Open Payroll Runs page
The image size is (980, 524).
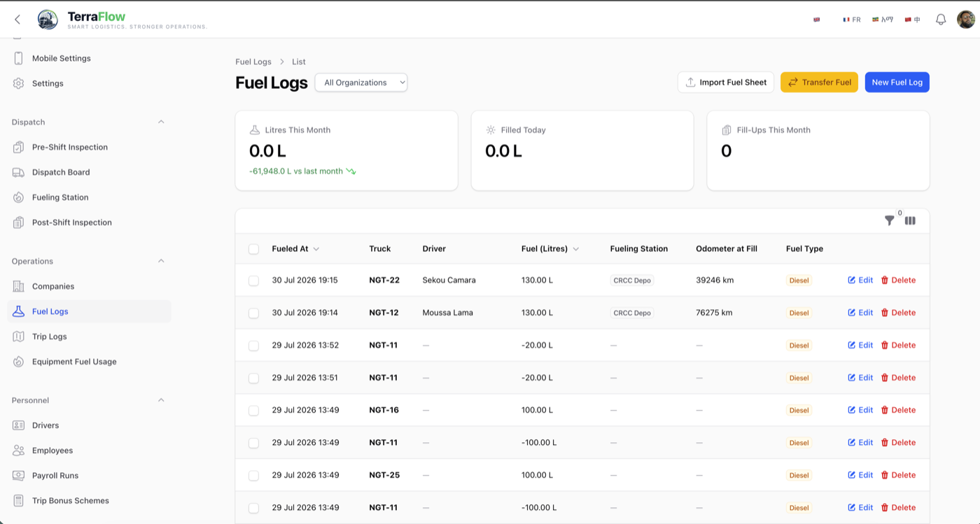point(89,476)
